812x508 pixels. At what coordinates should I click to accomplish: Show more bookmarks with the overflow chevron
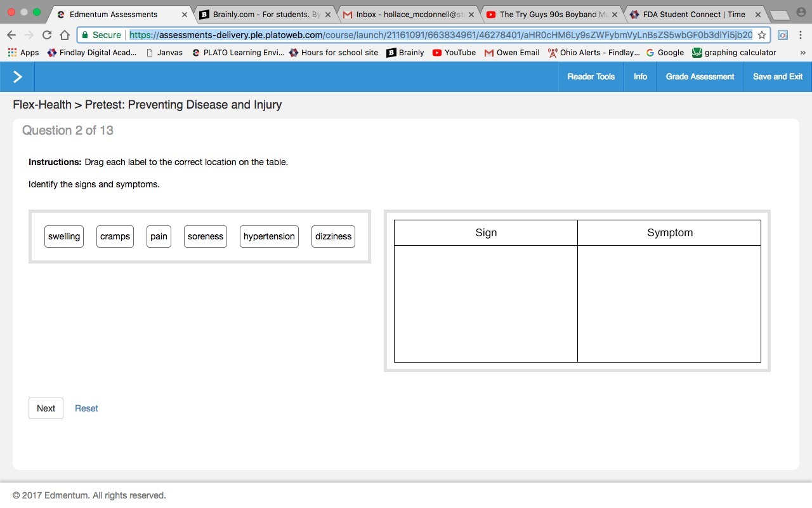(x=802, y=53)
